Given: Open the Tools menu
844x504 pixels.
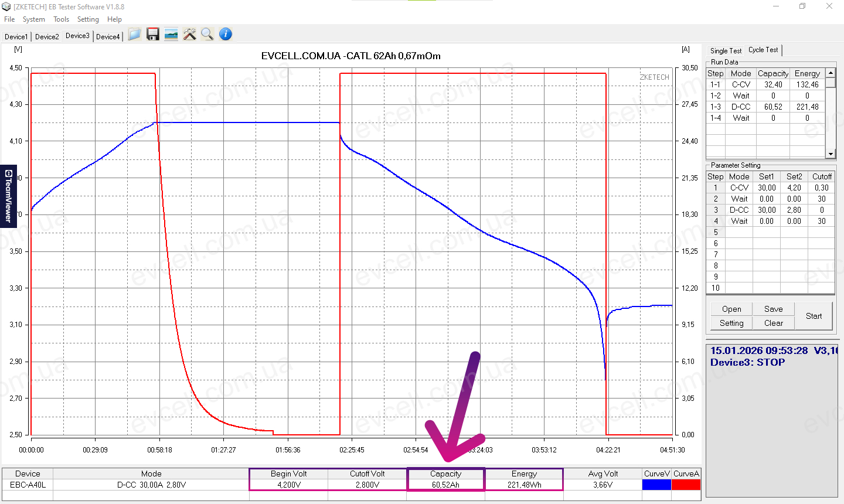Looking at the screenshot, I should pos(61,19).
